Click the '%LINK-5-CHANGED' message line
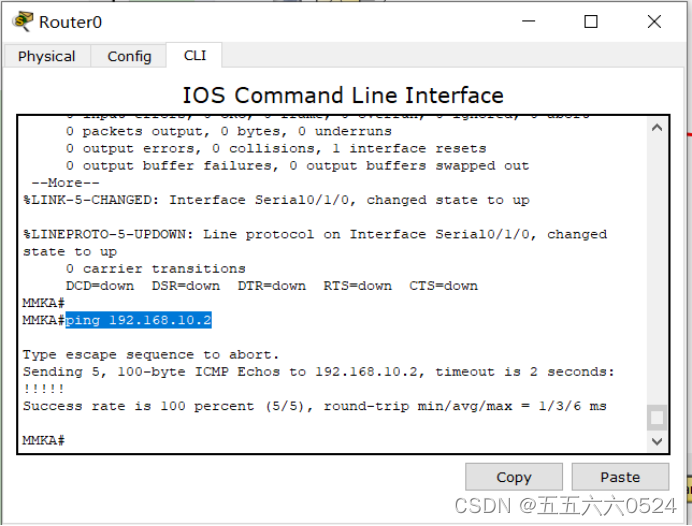Image resolution: width=692 pixels, height=526 pixels. click(x=276, y=200)
